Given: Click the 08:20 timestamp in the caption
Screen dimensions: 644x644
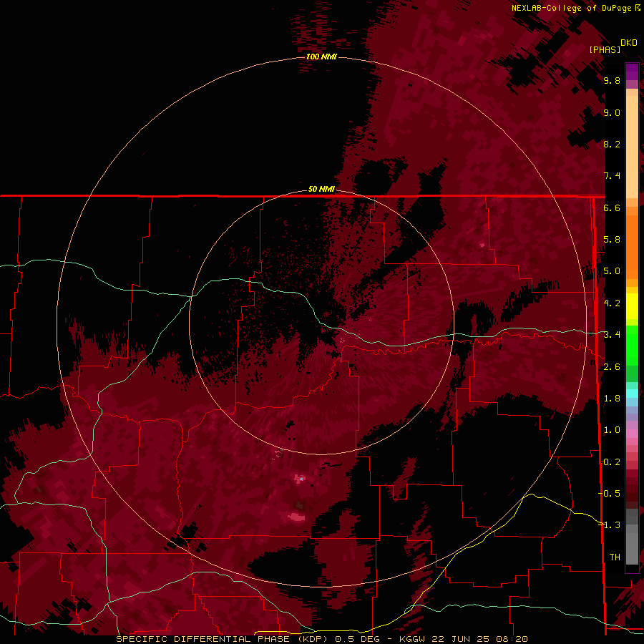Looking at the screenshot, I should [x=511, y=639].
